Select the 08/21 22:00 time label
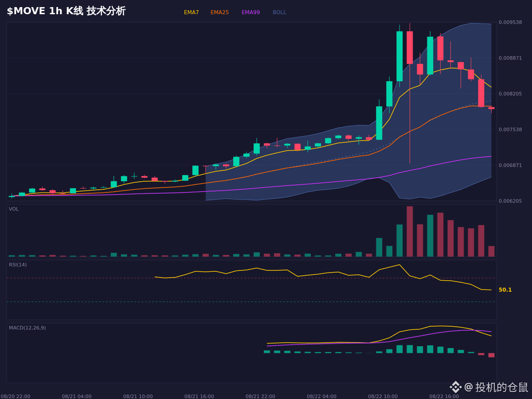532x399 pixels. pos(260,396)
